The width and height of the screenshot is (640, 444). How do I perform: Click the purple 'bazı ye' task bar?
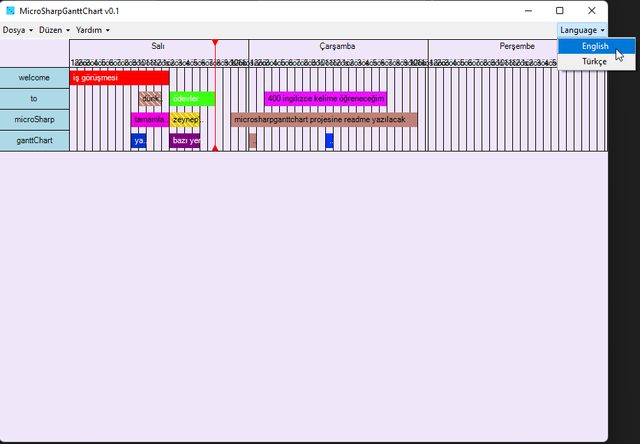(185, 141)
